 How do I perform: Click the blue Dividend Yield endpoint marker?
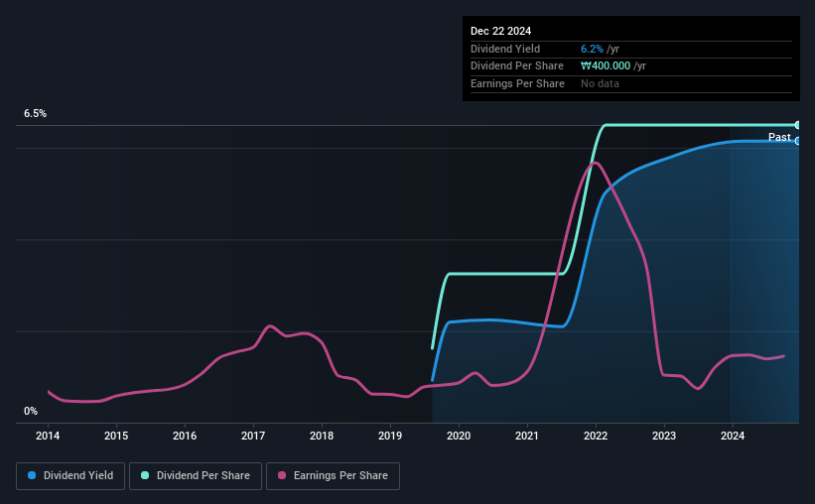click(797, 141)
